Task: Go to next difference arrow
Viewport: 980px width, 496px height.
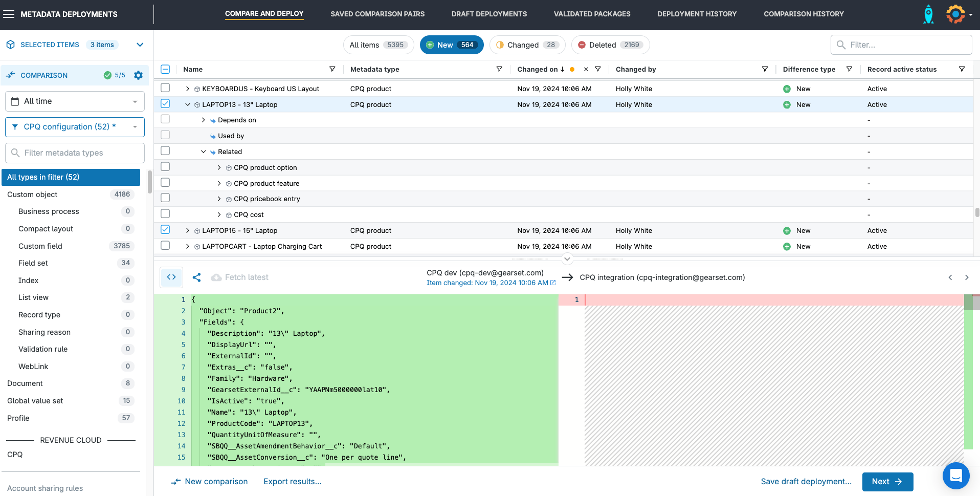Action: [x=966, y=277]
